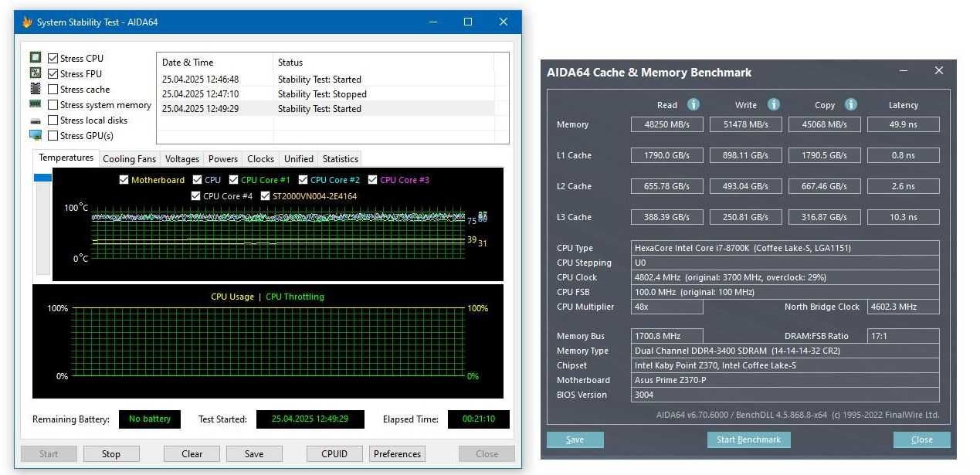Click Memory Write value 51478 MB/s
The image size is (980, 475).
746,124
